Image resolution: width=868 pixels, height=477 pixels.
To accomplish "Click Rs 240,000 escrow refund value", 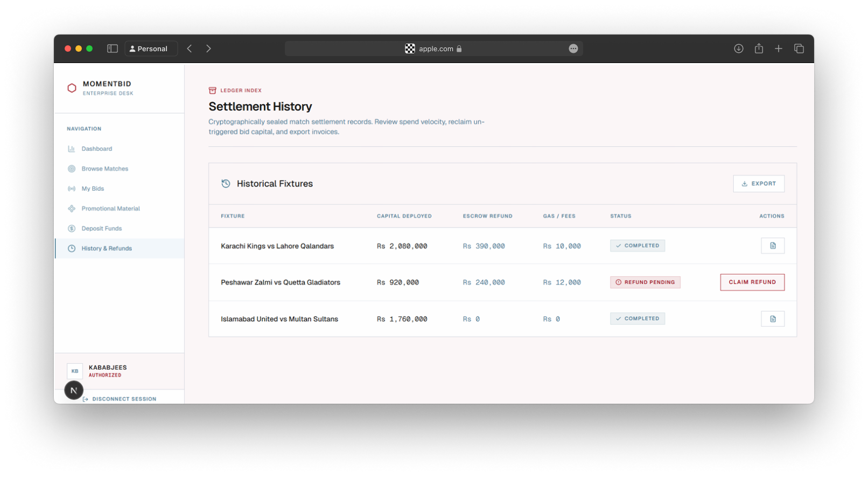I will tap(484, 282).
